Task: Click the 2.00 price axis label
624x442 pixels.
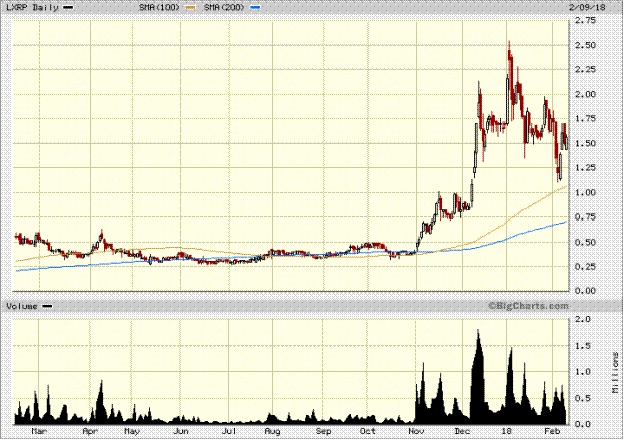Action: (585, 94)
